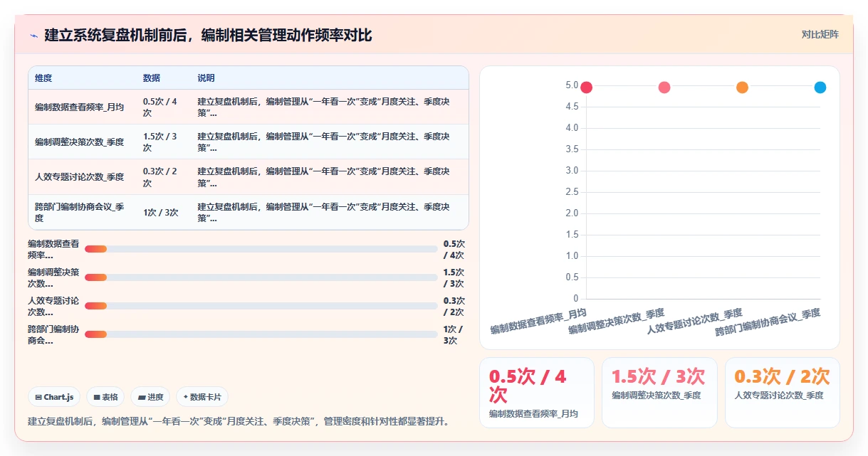Click the lightning icon beside the title

coord(33,35)
